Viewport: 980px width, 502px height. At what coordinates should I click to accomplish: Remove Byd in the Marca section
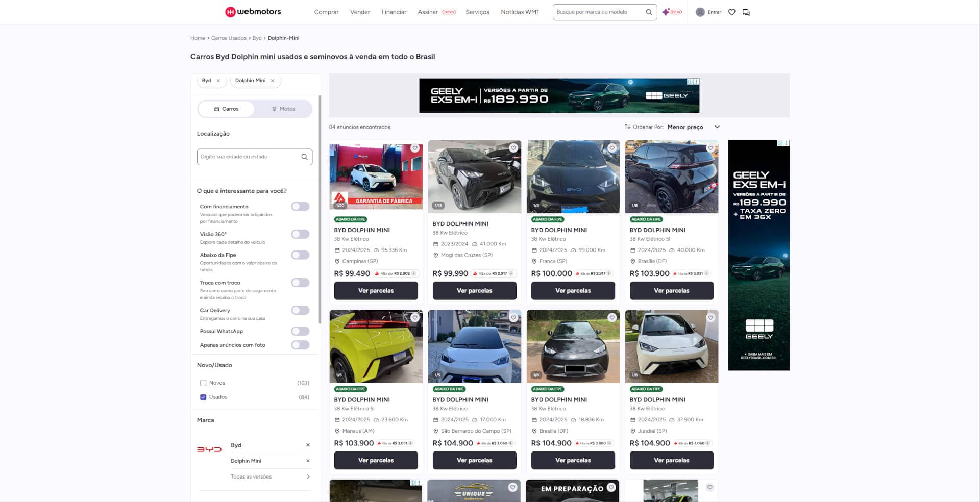point(308,445)
